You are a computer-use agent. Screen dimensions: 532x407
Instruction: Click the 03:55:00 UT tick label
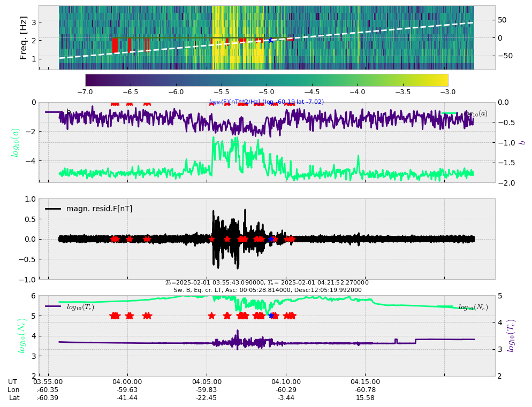point(48,381)
